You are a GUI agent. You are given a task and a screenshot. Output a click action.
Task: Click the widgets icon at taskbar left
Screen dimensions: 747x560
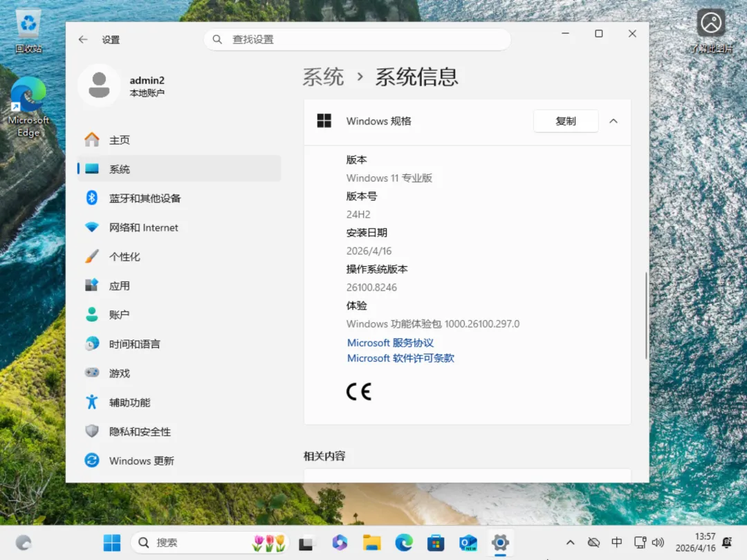pos(24,543)
